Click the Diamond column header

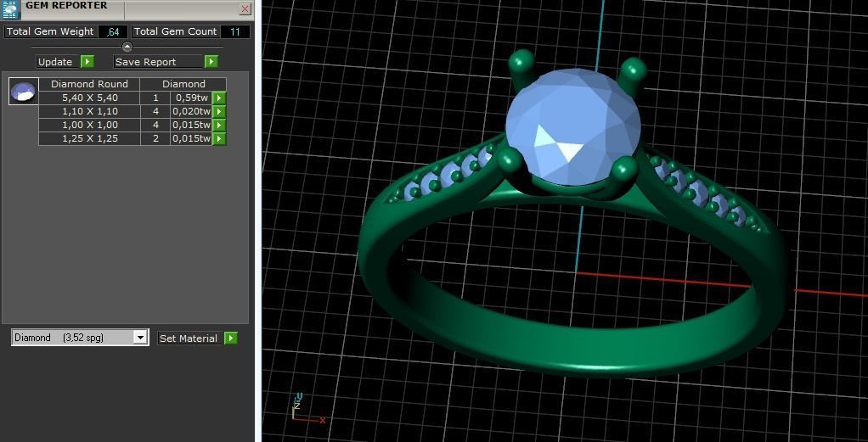[x=183, y=84]
